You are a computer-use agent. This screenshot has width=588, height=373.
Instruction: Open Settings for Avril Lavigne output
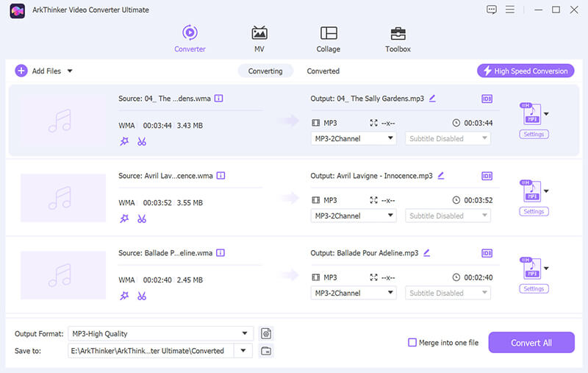point(534,212)
